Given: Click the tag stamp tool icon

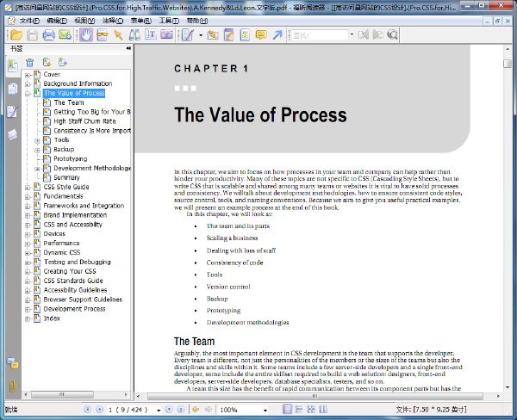Looking at the screenshot, I should point(213,34).
